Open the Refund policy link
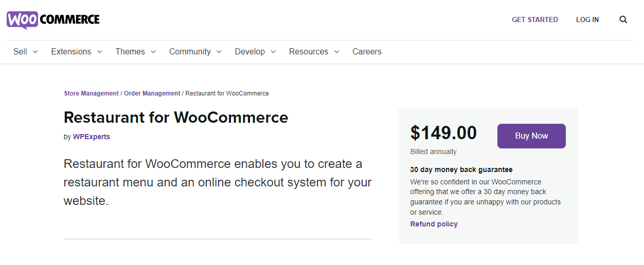 click(434, 224)
